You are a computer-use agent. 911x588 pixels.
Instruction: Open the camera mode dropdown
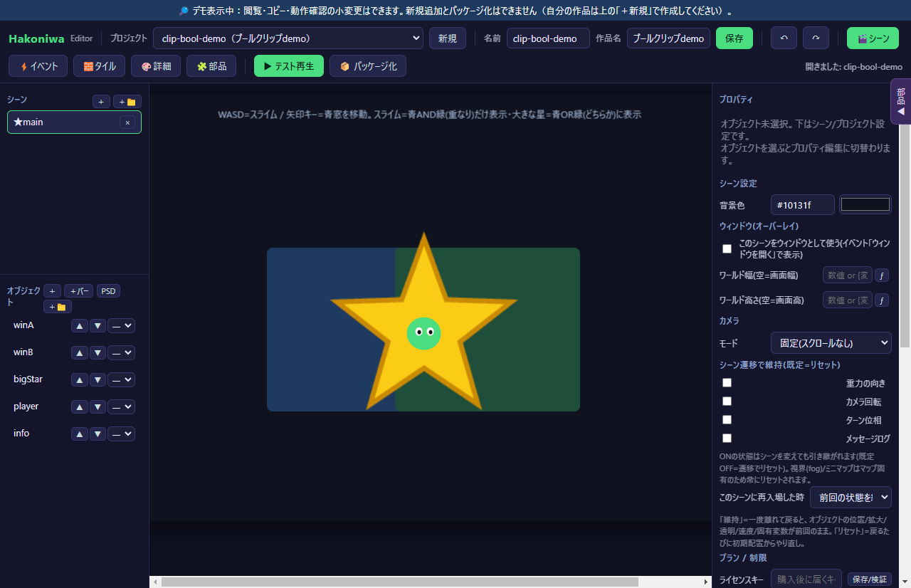tap(831, 342)
